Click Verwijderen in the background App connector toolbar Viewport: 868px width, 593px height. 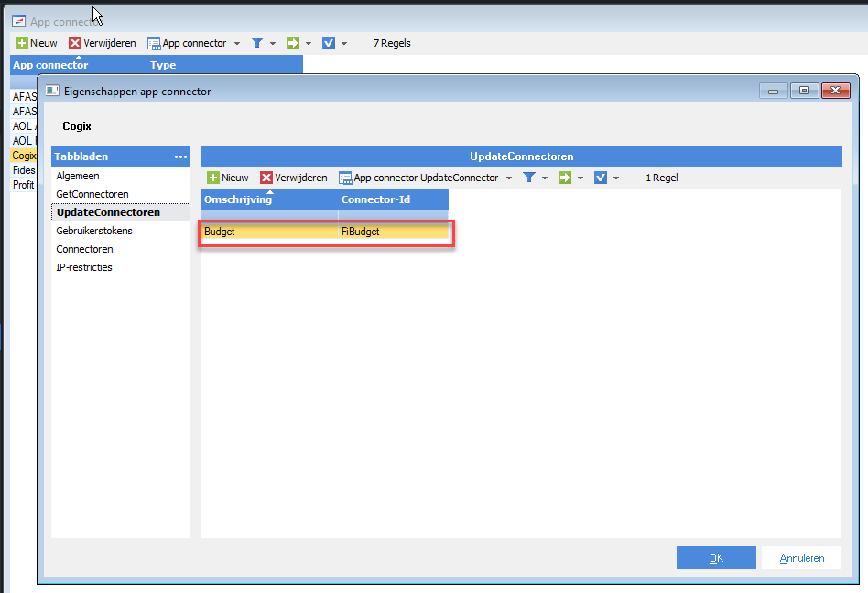(x=103, y=43)
